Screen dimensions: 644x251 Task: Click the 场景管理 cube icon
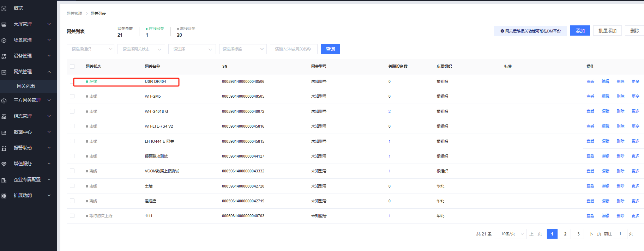coord(4,40)
